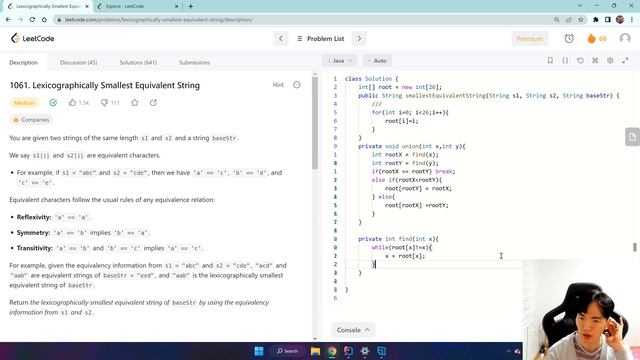Expand the Companies tag
The height and width of the screenshot is (360, 640).
tap(31, 120)
